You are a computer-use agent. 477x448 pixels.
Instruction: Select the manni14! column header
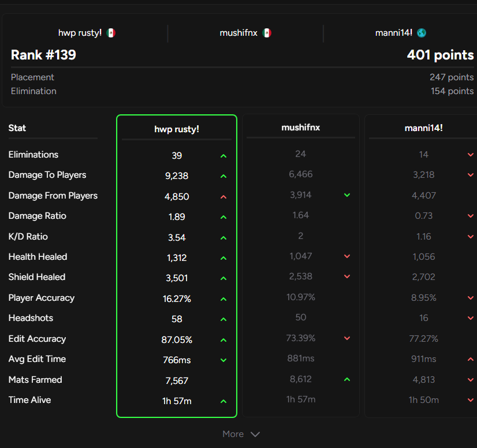point(423,128)
